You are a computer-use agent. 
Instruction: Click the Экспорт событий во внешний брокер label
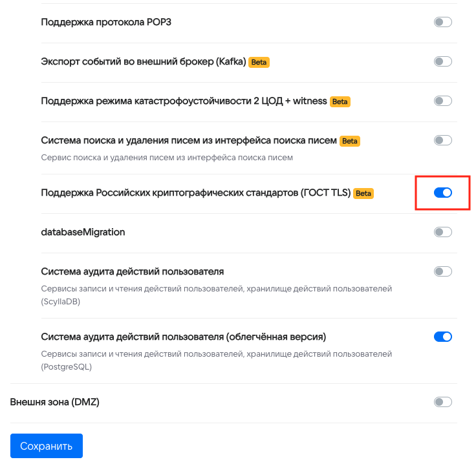[x=143, y=62]
